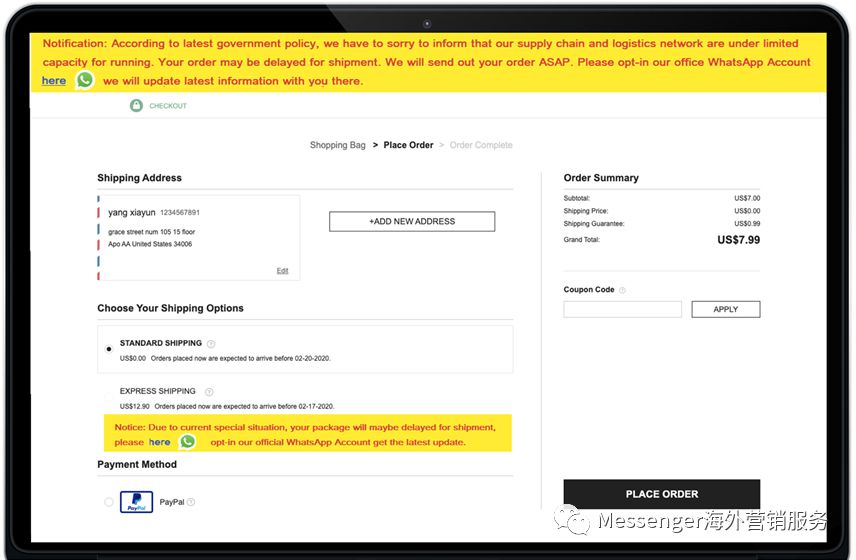Click Order Complete breadcrumb step
The width and height of the screenshot is (856, 560).
coord(481,145)
